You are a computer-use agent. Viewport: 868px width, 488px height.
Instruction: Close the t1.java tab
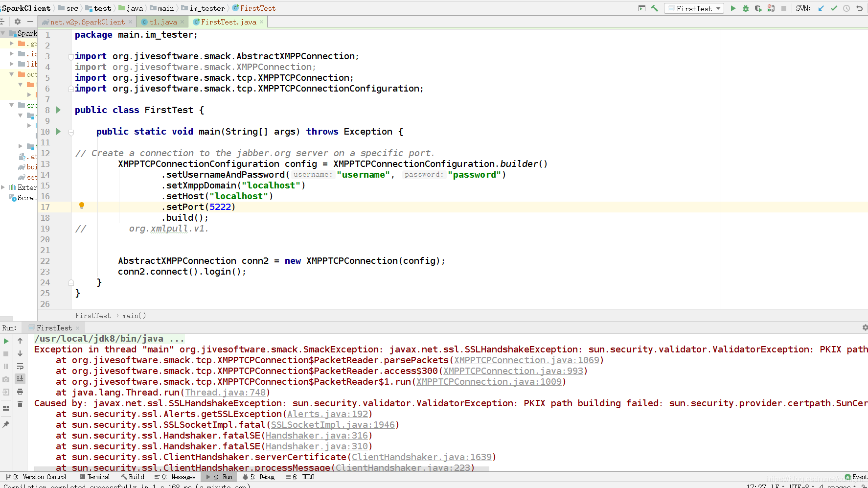(183, 22)
